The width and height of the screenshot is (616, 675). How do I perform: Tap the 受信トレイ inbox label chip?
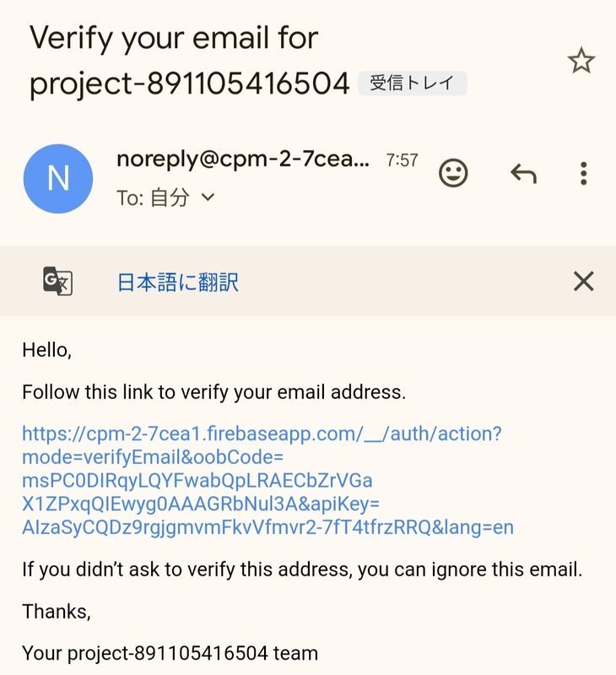coord(412,83)
